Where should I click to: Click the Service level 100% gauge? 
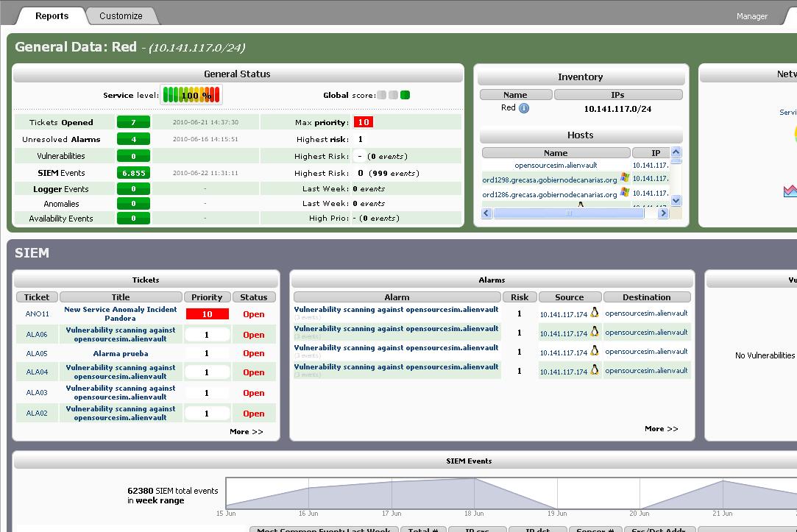pos(191,95)
